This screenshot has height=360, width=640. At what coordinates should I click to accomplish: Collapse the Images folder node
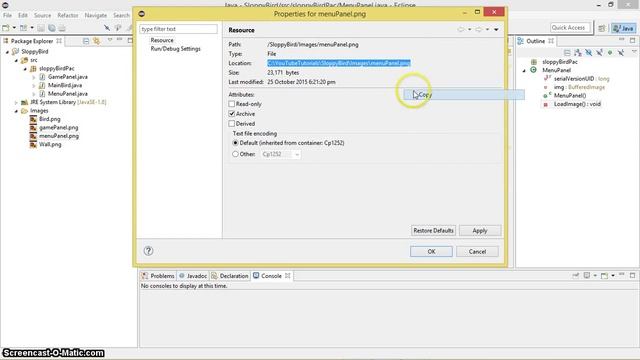[16, 111]
